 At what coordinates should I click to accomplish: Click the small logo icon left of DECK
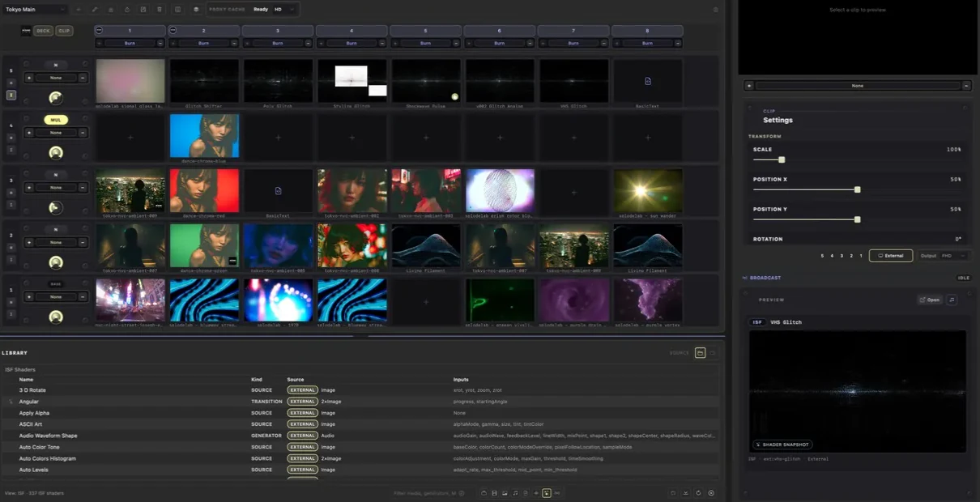click(26, 30)
